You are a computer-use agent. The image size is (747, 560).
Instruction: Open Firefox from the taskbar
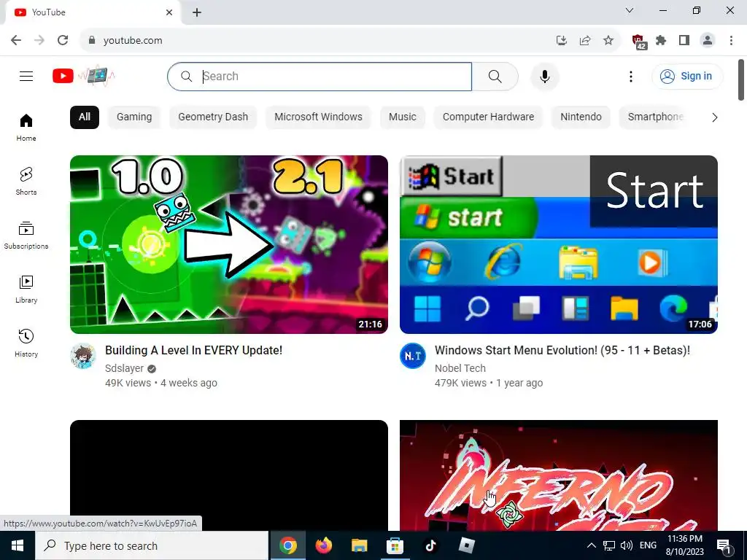coord(323,545)
